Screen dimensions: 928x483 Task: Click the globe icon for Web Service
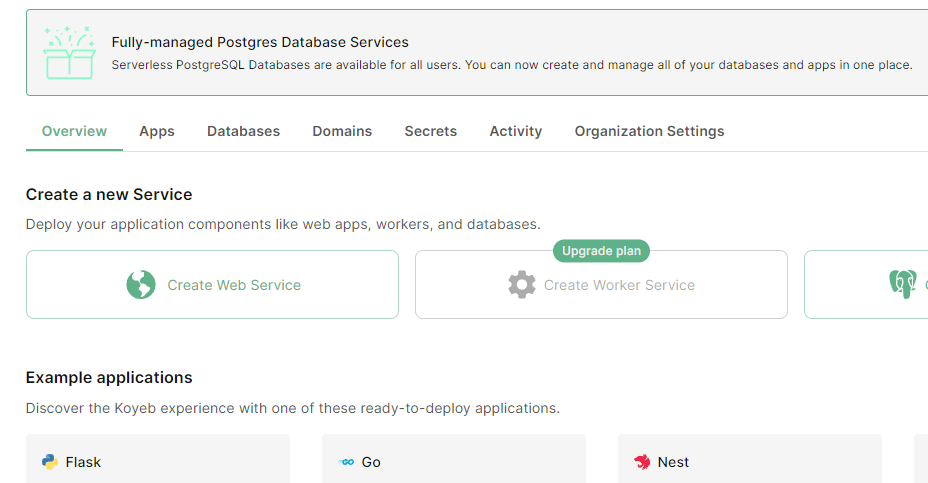click(x=141, y=285)
